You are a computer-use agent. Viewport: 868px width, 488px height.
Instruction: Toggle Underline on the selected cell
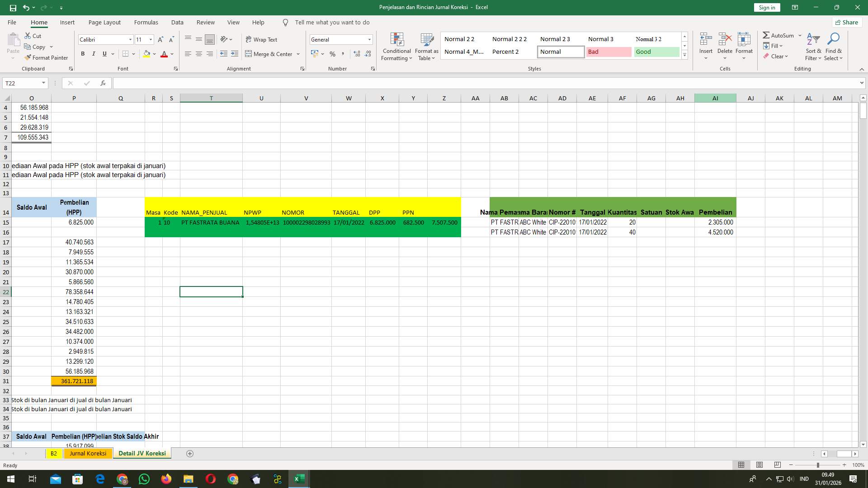(104, 54)
